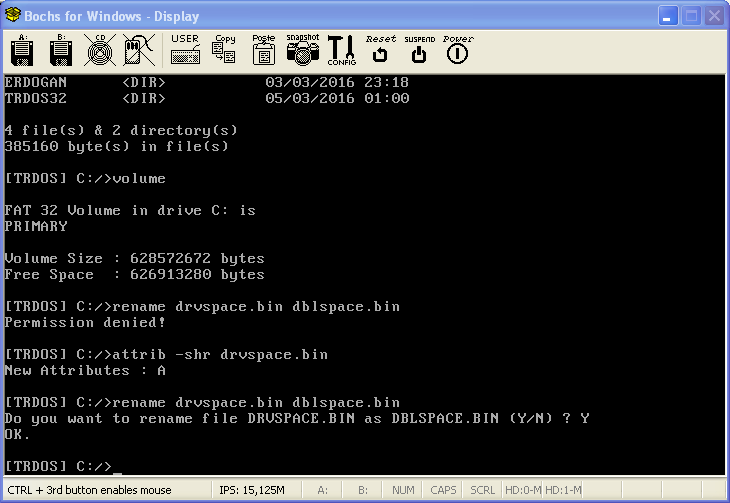Click the 'OK.' result line
Image resolution: width=730 pixels, height=503 pixels.
point(17,435)
